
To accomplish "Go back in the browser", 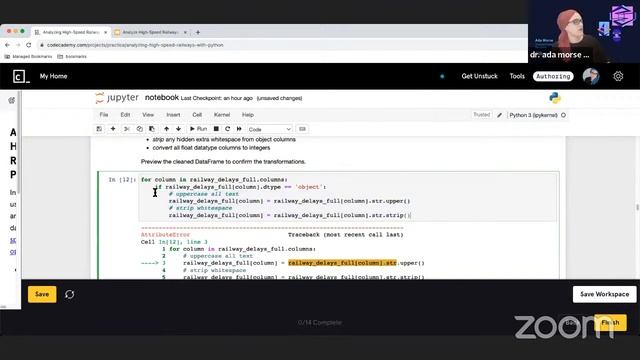I will [x=7, y=45].
